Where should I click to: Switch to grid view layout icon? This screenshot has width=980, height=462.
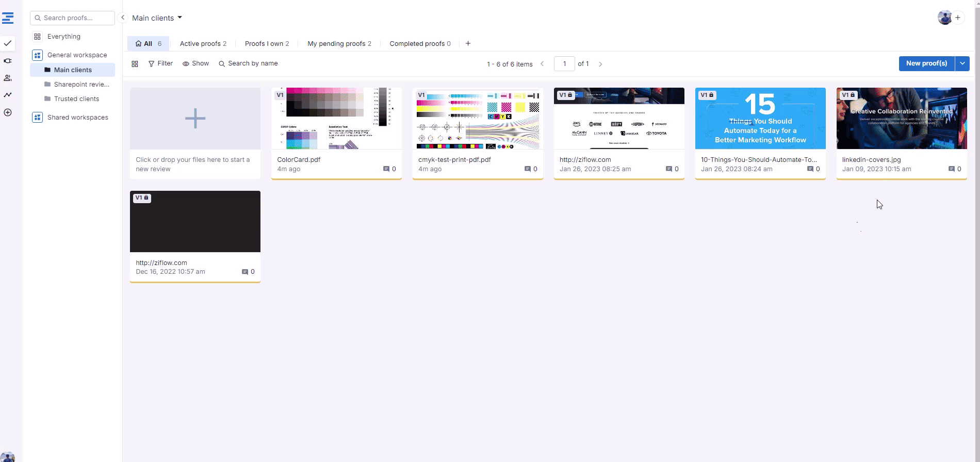[135, 64]
